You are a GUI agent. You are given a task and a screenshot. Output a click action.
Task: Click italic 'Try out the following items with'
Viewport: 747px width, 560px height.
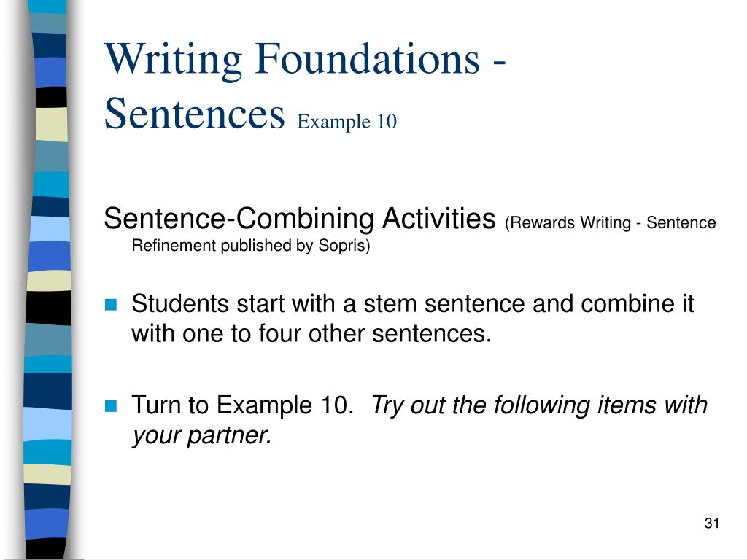click(x=539, y=405)
